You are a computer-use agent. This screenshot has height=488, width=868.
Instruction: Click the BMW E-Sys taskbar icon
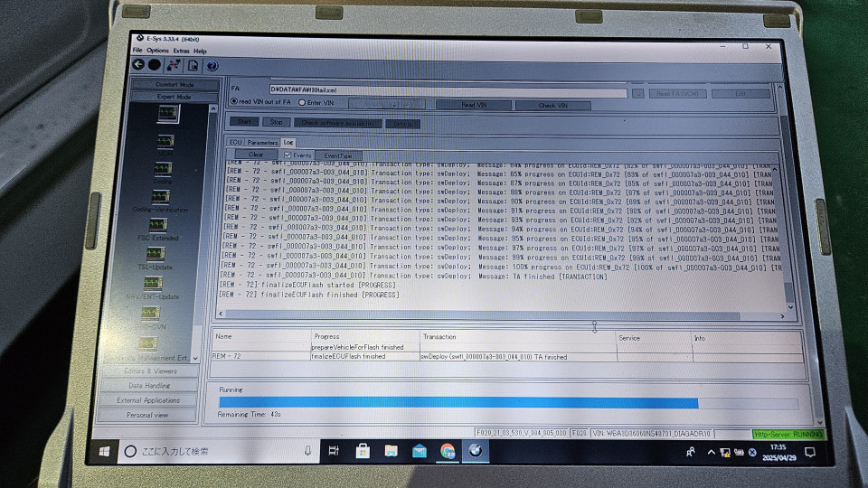click(x=475, y=451)
